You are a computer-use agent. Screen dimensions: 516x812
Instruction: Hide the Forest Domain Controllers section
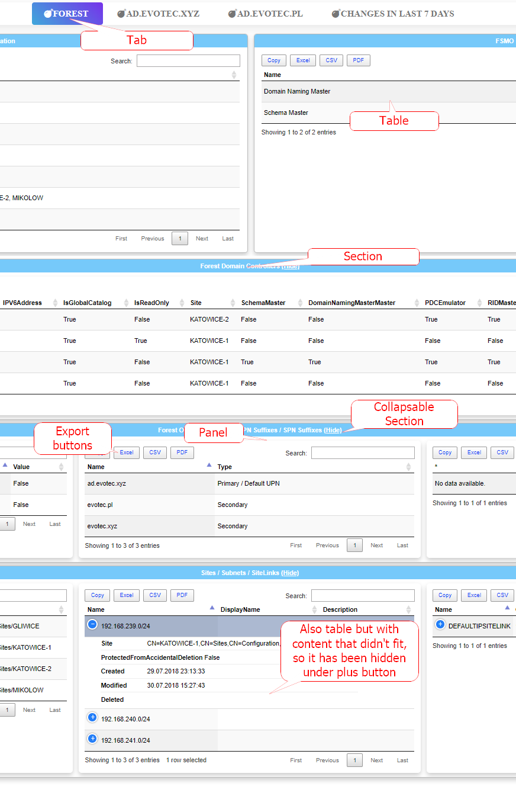tap(291, 267)
